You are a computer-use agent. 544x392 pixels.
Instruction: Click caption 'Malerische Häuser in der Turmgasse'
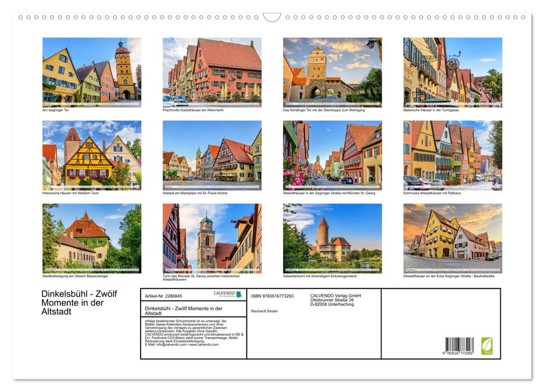(x=431, y=110)
